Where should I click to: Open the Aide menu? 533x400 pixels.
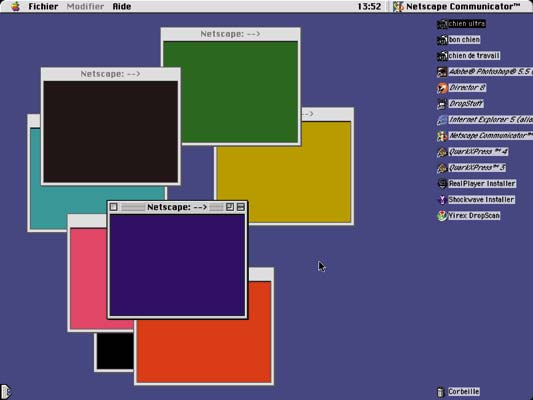pos(122,6)
